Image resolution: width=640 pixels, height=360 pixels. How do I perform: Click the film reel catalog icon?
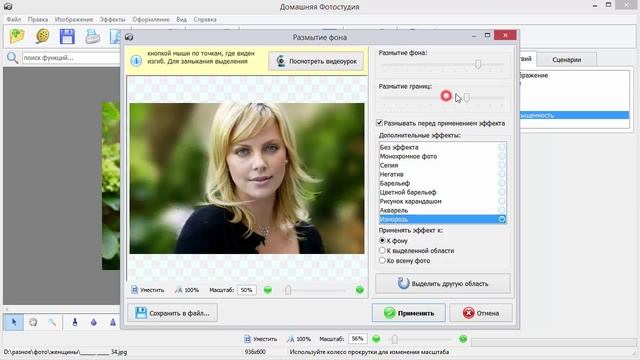click(42, 36)
